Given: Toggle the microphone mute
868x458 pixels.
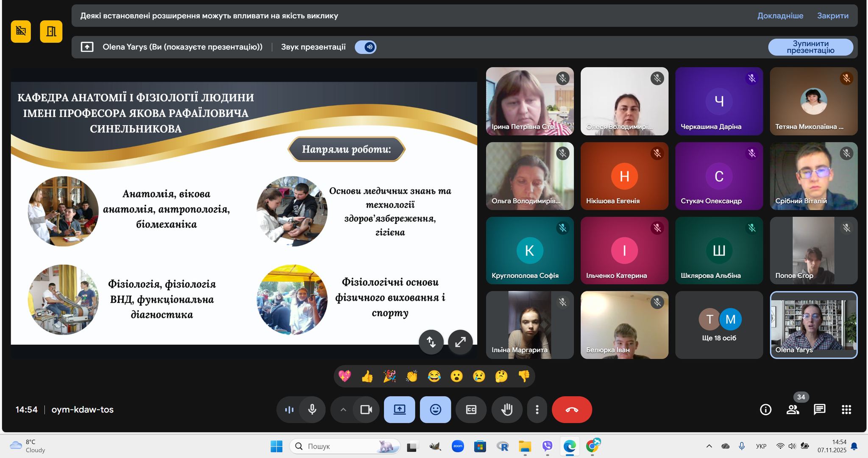Looking at the screenshot, I should tap(312, 410).
